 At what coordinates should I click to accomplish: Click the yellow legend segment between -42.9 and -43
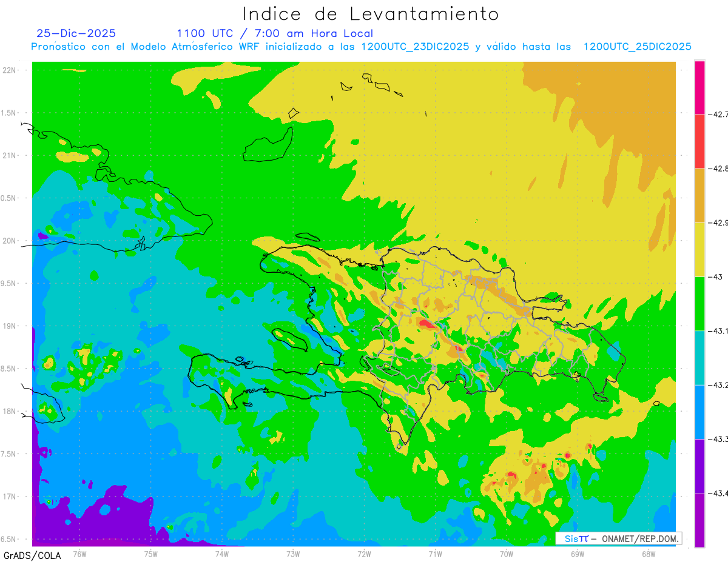click(x=699, y=249)
